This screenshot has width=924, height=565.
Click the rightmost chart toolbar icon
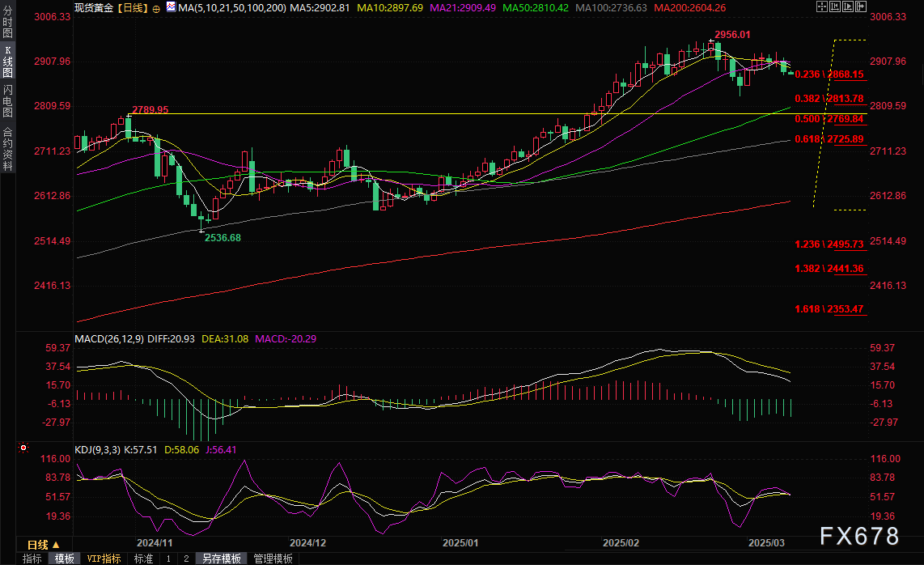click(x=863, y=7)
